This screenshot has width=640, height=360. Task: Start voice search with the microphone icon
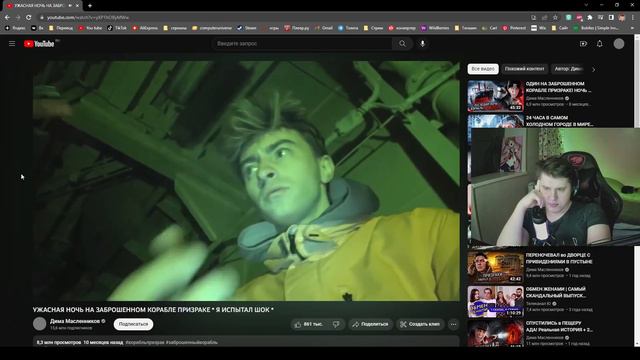[422, 44]
